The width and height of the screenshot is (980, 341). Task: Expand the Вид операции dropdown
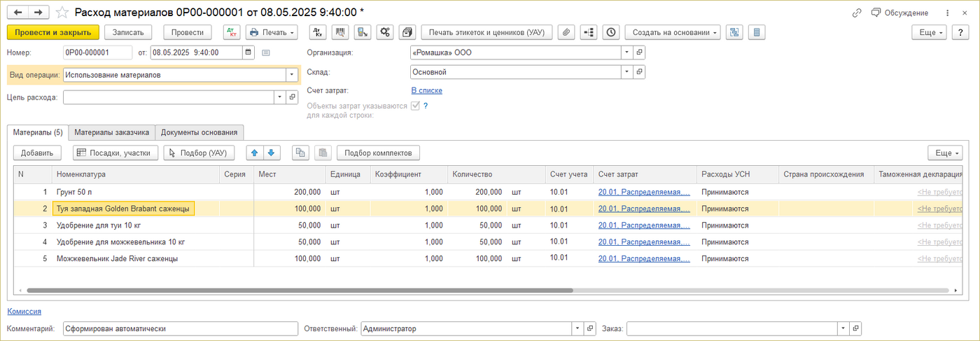click(291, 75)
